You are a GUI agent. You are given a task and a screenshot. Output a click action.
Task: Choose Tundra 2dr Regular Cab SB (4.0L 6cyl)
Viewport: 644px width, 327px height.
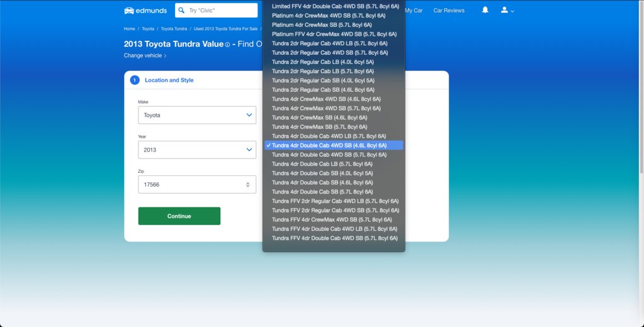pos(334,81)
